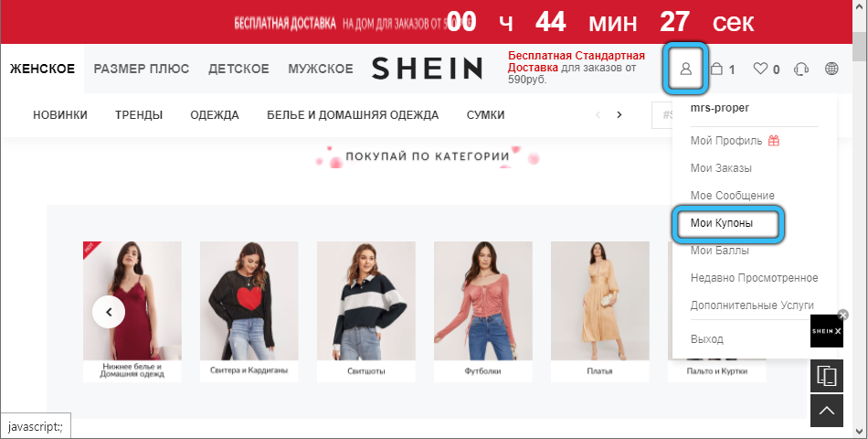Screen dimensions: 868x439
Task: Open the shopping bag icon
Action: tap(717, 69)
